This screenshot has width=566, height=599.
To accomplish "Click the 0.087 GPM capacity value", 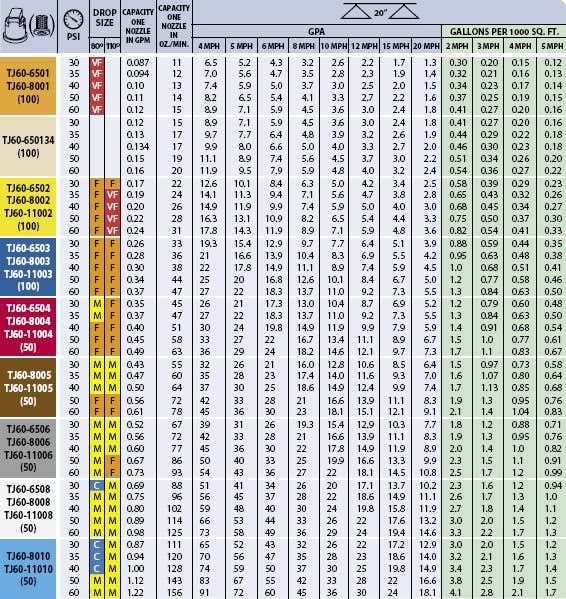I will 138,62.
